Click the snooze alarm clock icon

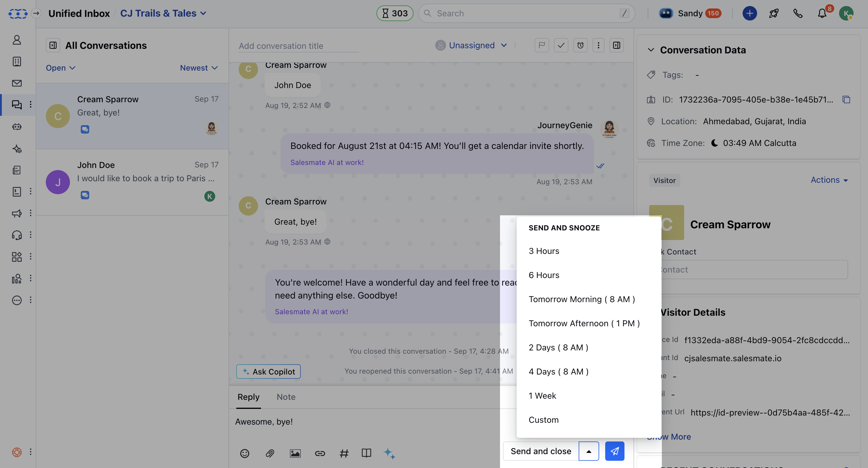pos(580,45)
